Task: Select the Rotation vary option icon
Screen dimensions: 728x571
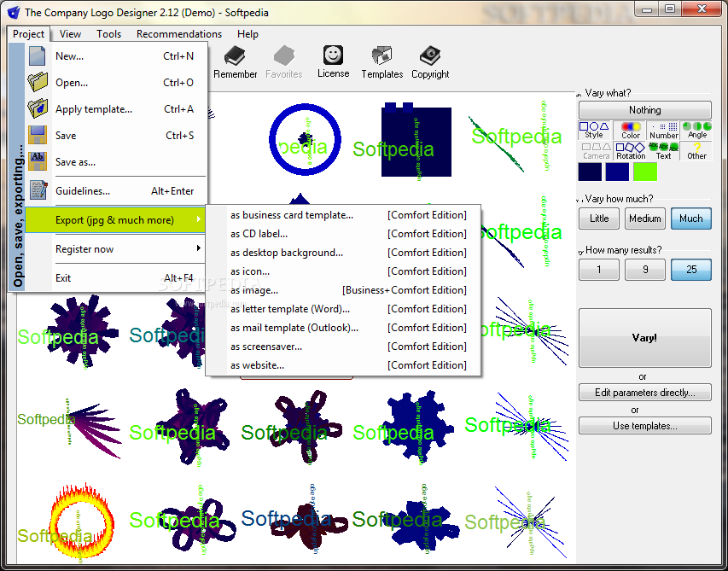Action: coord(630,151)
